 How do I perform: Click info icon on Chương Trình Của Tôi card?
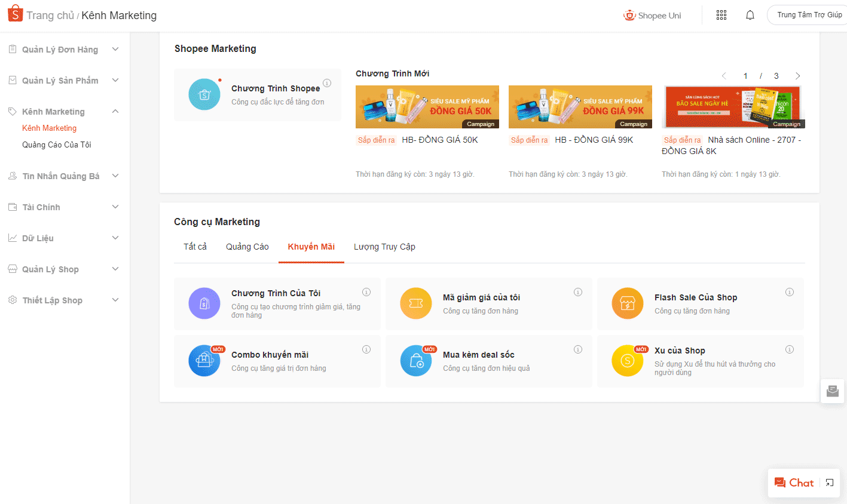click(366, 292)
